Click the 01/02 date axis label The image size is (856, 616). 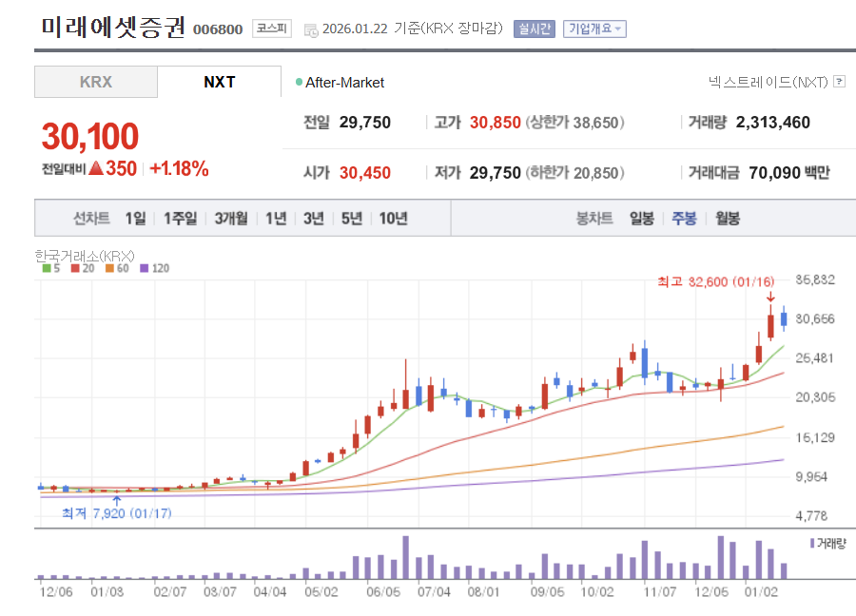761,592
